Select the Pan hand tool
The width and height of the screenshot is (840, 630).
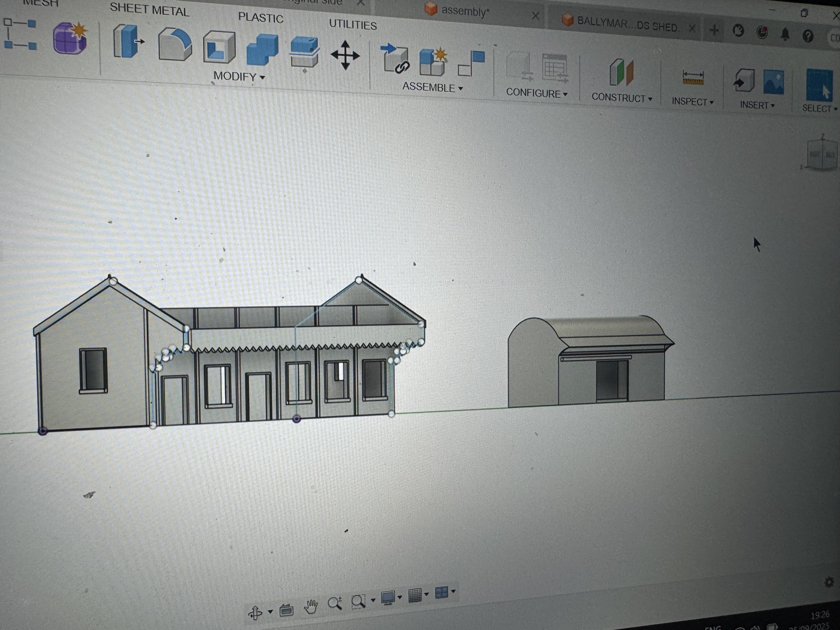(x=311, y=606)
